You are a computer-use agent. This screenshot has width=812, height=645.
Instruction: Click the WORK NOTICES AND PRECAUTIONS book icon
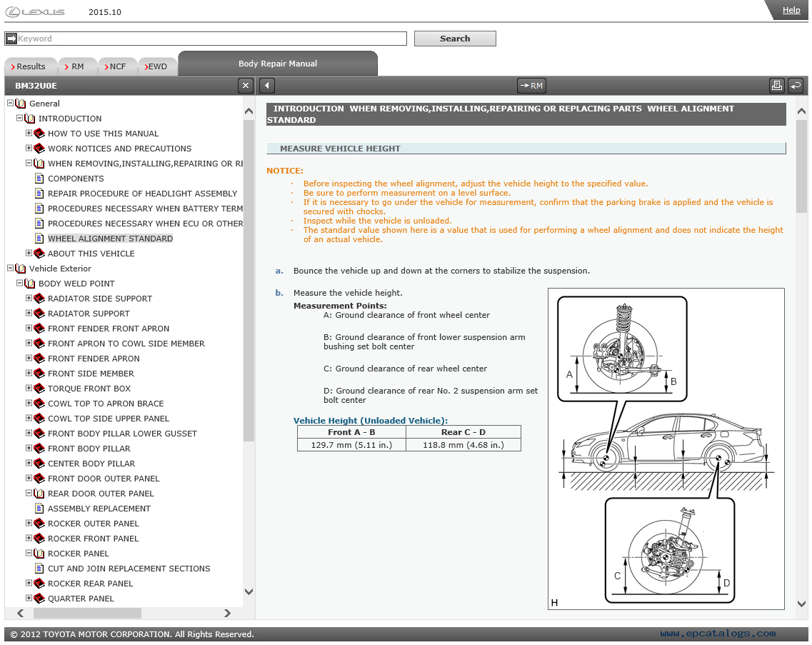coord(39,148)
